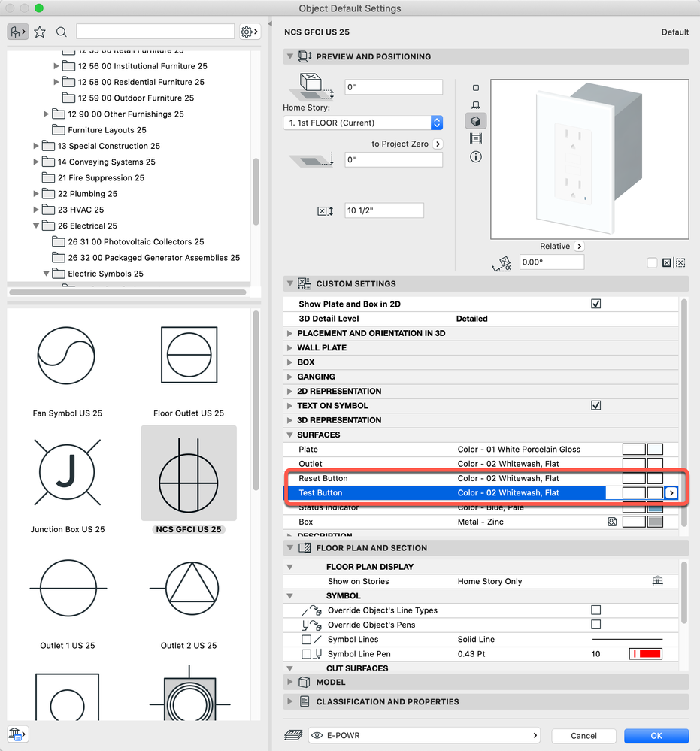This screenshot has height=751, width=700.
Task: Click the elevation to project zero icon
Action: (x=311, y=160)
